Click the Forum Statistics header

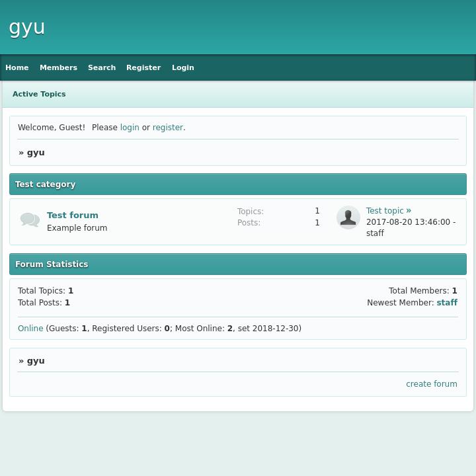(52, 264)
